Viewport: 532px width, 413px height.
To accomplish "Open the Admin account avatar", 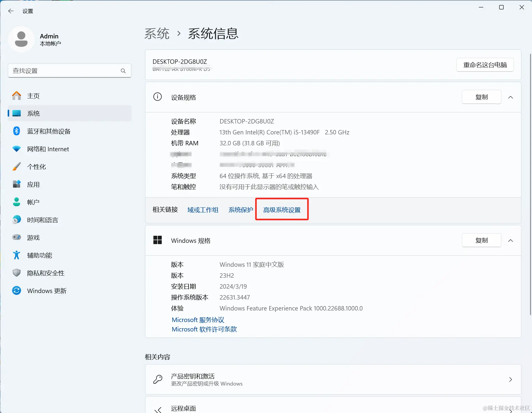I will [x=21, y=39].
